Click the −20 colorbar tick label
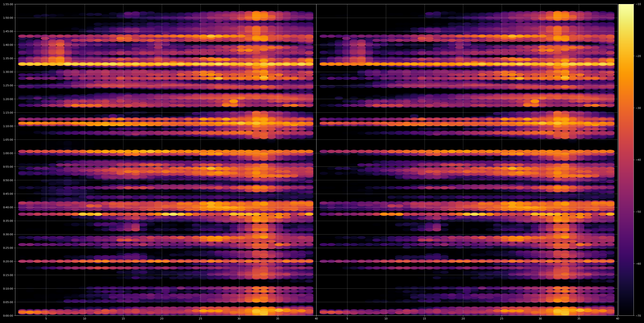 coord(638,56)
